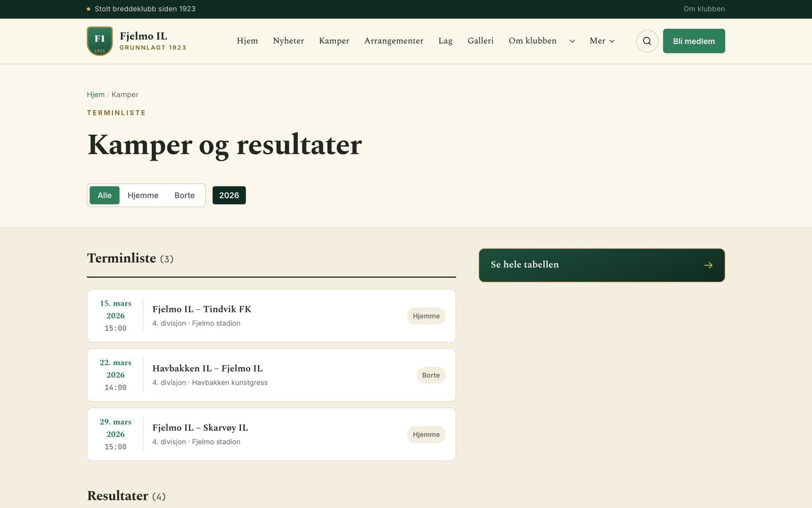
Task: Open the Arrangementer nav item
Action: (x=394, y=41)
